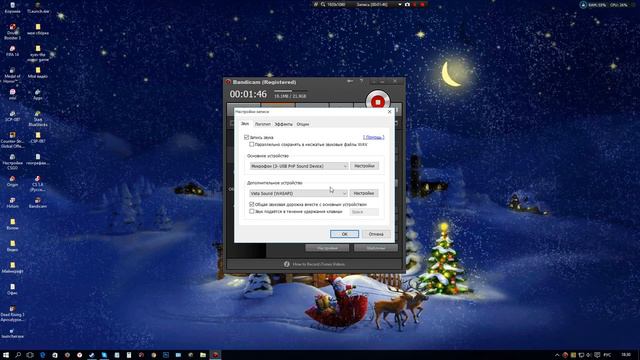Click the Настройки button for main device
The width and height of the screenshot is (640, 360).
[x=364, y=166]
